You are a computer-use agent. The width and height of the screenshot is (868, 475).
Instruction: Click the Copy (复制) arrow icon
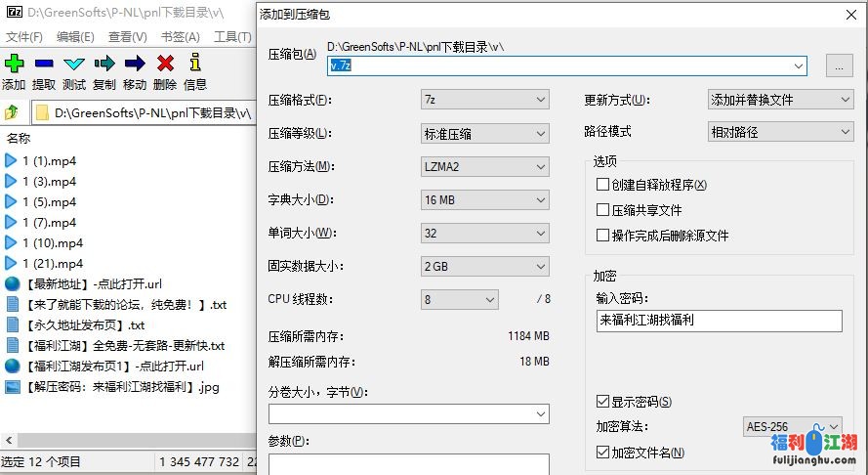[104, 64]
